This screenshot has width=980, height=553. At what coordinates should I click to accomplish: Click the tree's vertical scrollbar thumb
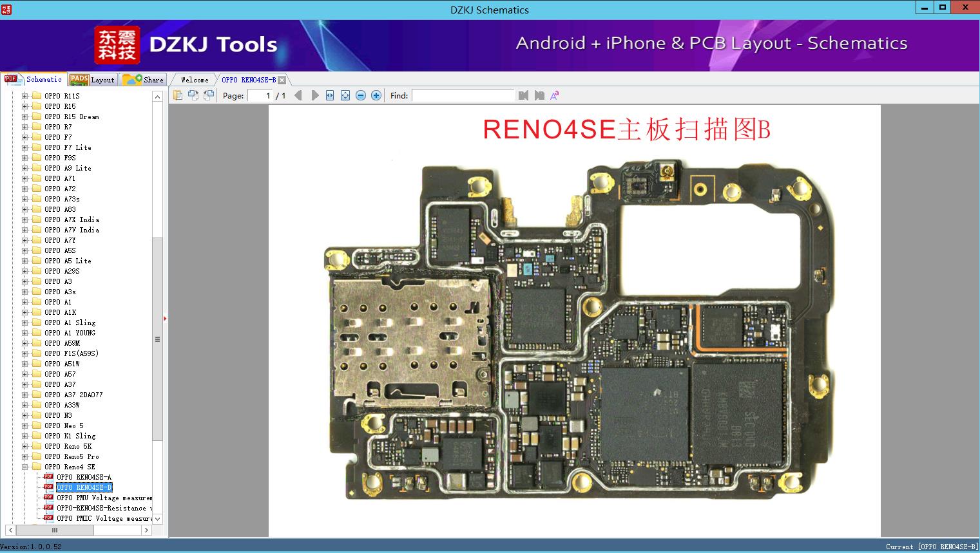point(157,339)
